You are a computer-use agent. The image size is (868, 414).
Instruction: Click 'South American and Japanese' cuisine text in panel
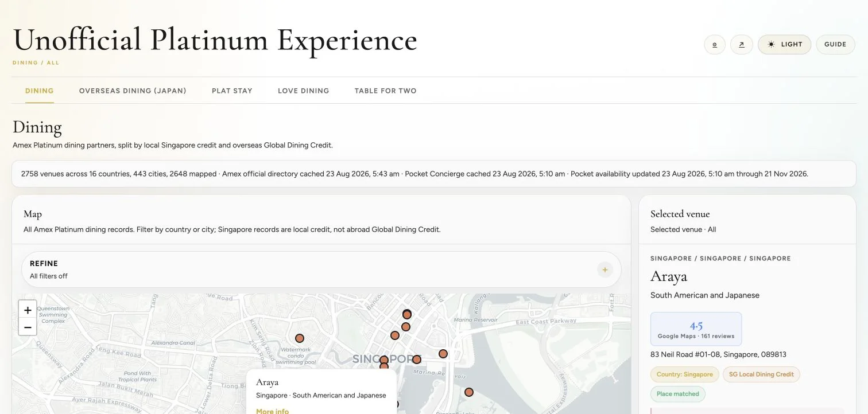click(705, 295)
